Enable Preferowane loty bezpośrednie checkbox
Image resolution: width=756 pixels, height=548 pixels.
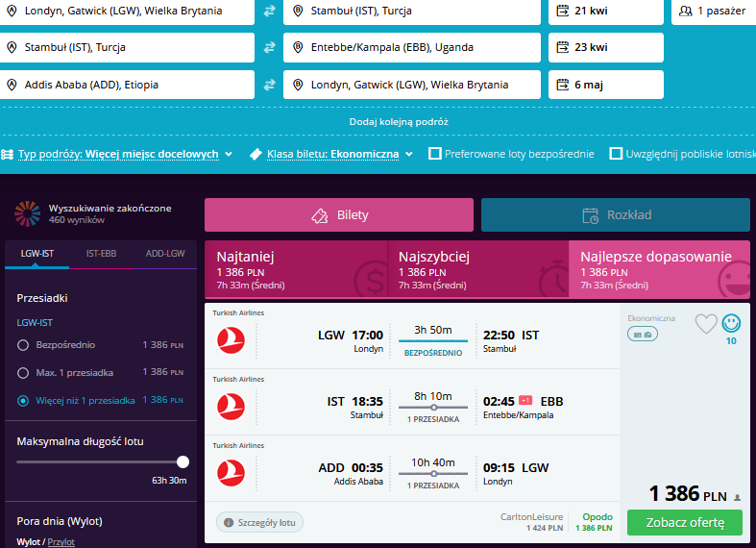tap(435, 154)
